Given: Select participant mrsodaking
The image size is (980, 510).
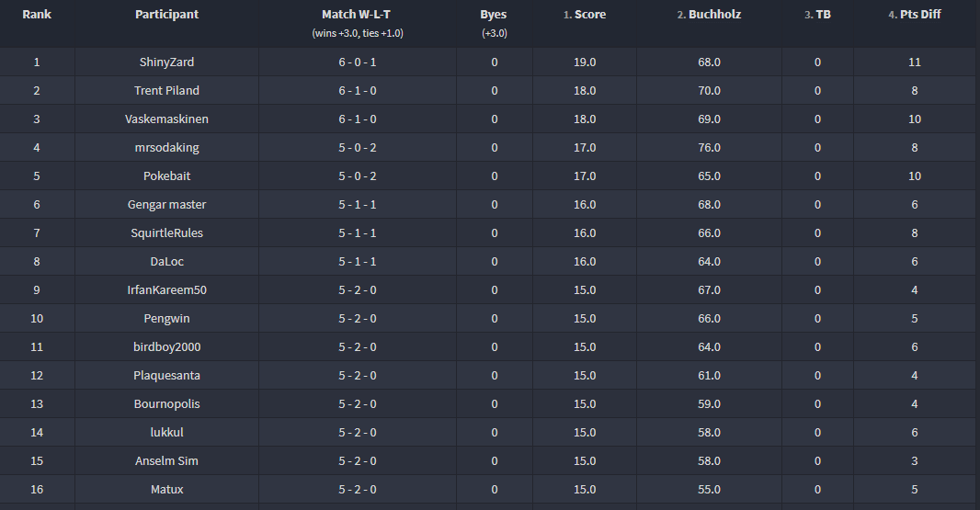Looking at the screenshot, I should (x=167, y=148).
